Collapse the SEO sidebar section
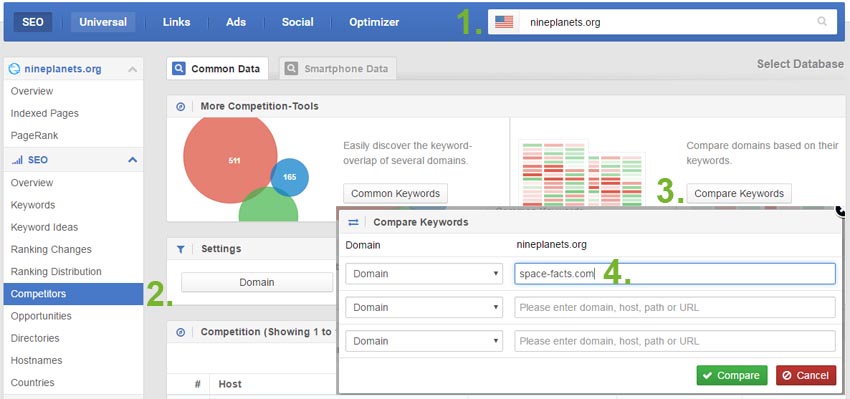Image resolution: width=850 pixels, height=399 pixels. [x=132, y=160]
